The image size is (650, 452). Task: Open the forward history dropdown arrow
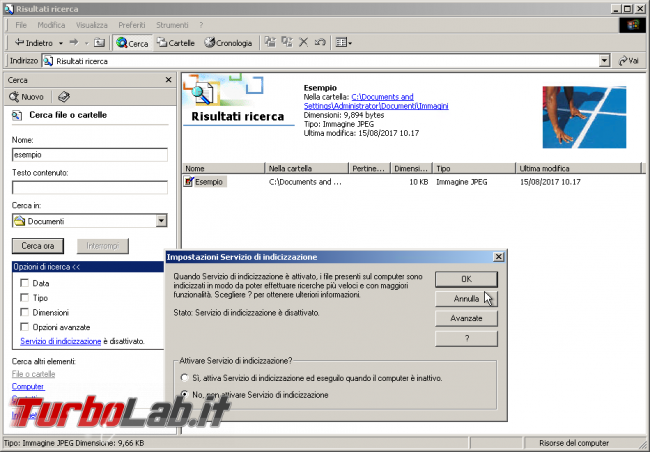pos(87,43)
